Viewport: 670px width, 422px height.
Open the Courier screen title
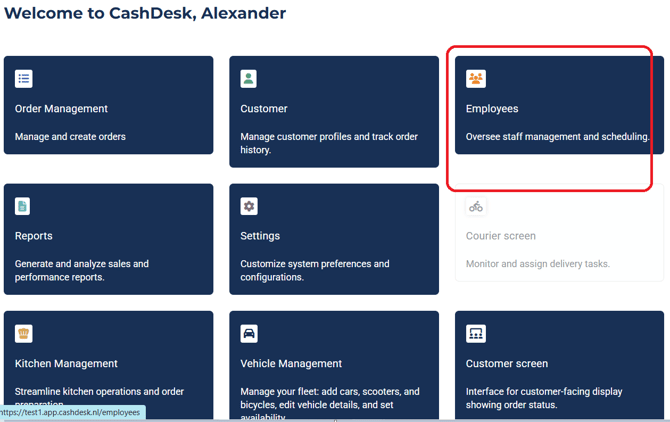[501, 236]
